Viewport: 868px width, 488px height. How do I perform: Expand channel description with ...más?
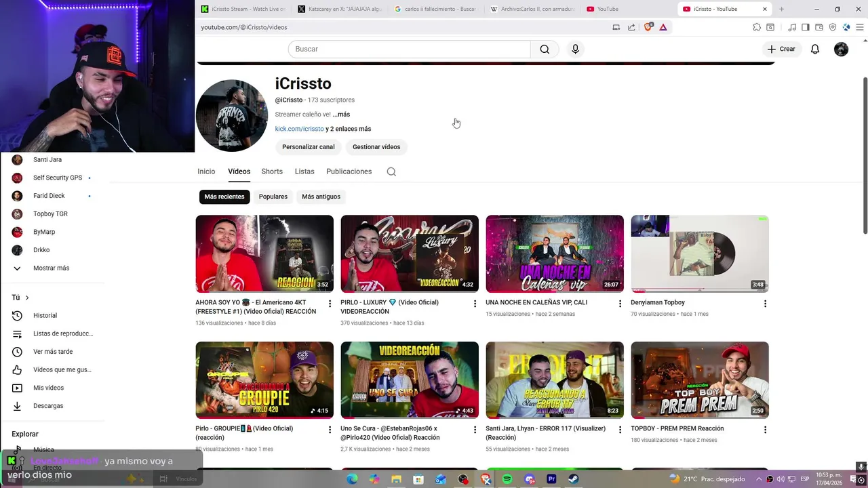click(341, 115)
